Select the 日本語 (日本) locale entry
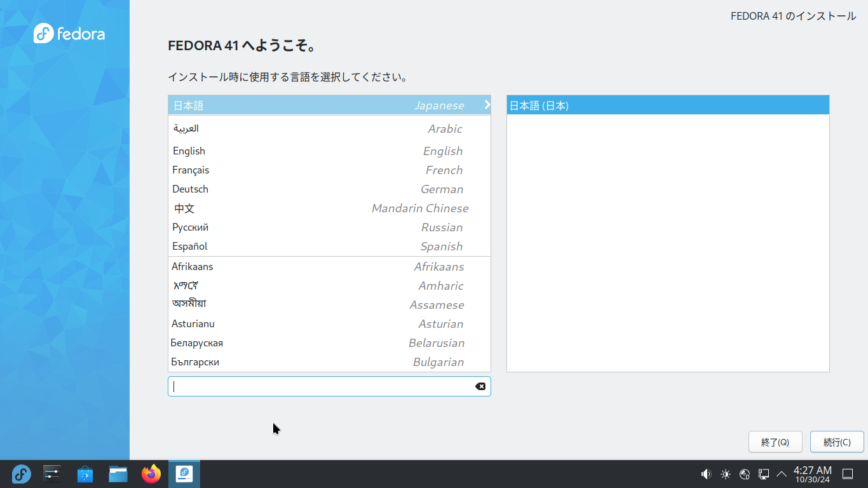This screenshot has width=868, height=488. (668, 105)
